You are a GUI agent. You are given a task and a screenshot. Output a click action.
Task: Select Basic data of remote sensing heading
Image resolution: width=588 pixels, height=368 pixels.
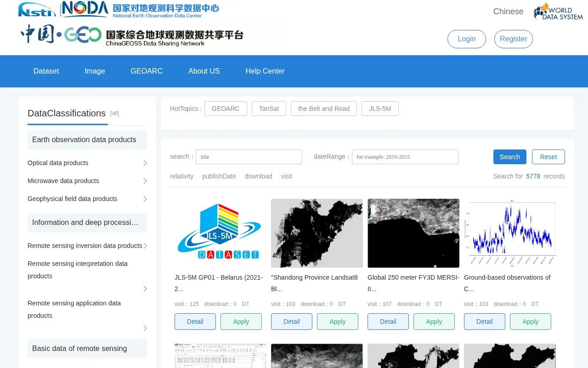(x=87, y=349)
